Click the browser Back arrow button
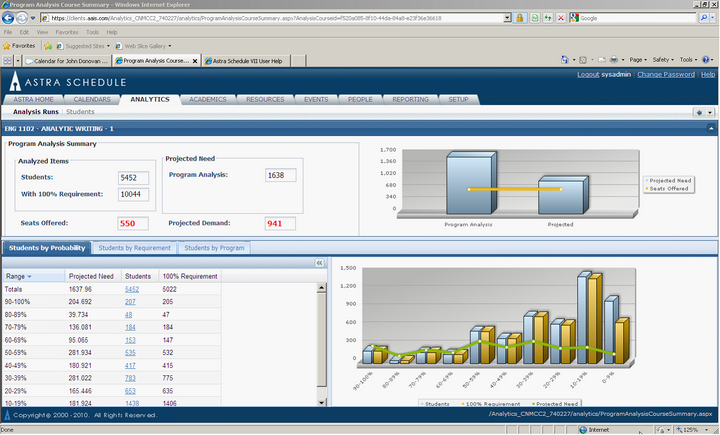The height and width of the screenshot is (435, 720). [8, 18]
